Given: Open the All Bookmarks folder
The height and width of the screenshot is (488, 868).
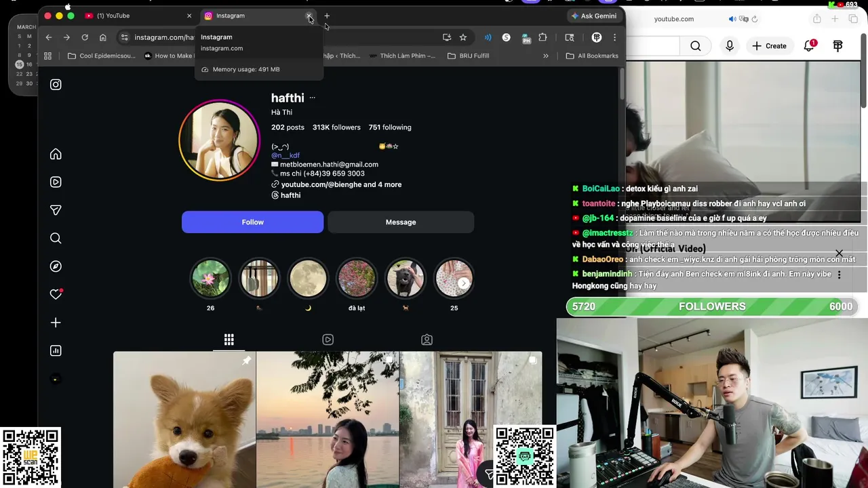Looking at the screenshot, I should tap(592, 56).
